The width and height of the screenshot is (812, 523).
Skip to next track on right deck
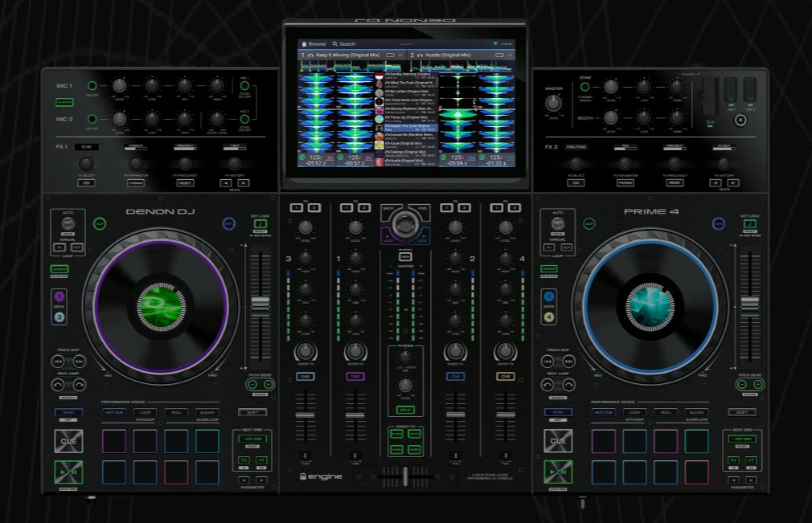click(568, 361)
